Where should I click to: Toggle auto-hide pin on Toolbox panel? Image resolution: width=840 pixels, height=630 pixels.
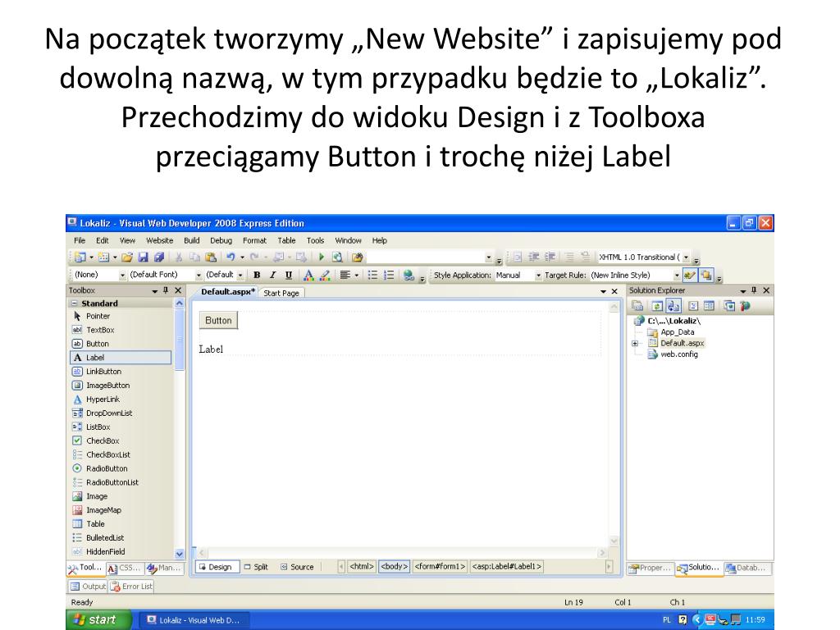coord(166,290)
